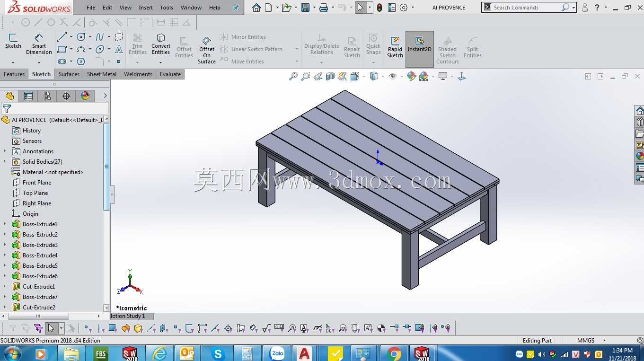Click the feature tree filter icon

[7, 109]
